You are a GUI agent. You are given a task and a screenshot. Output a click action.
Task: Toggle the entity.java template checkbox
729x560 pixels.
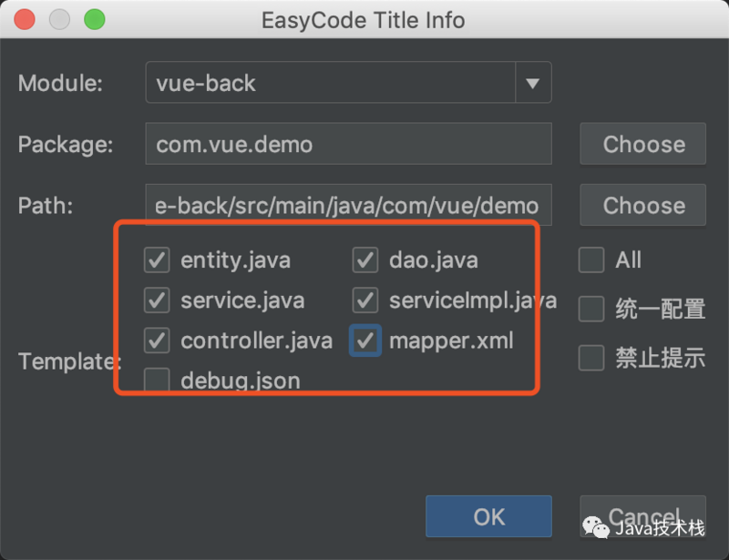(x=158, y=260)
